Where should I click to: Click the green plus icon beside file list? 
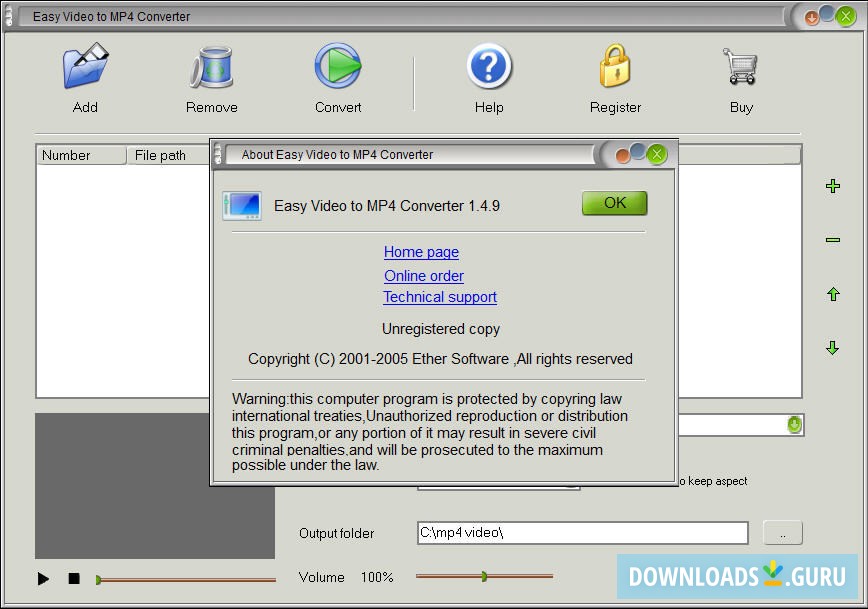pyautogui.click(x=833, y=186)
